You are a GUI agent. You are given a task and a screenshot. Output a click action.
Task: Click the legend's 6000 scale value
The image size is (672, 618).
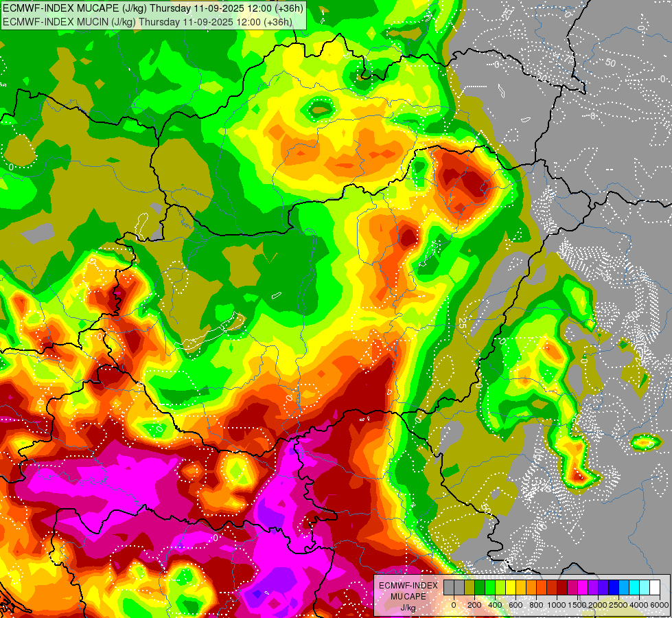pos(660,605)
